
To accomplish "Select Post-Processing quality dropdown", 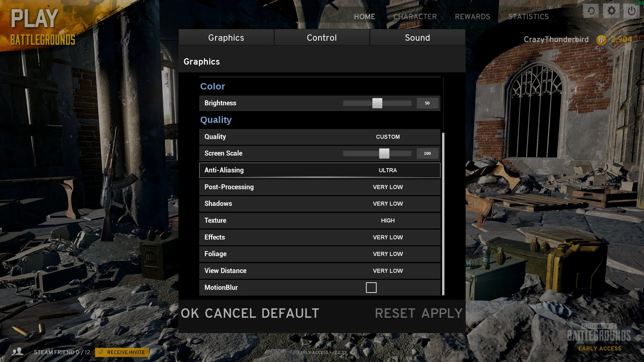I will pos(388,187).
